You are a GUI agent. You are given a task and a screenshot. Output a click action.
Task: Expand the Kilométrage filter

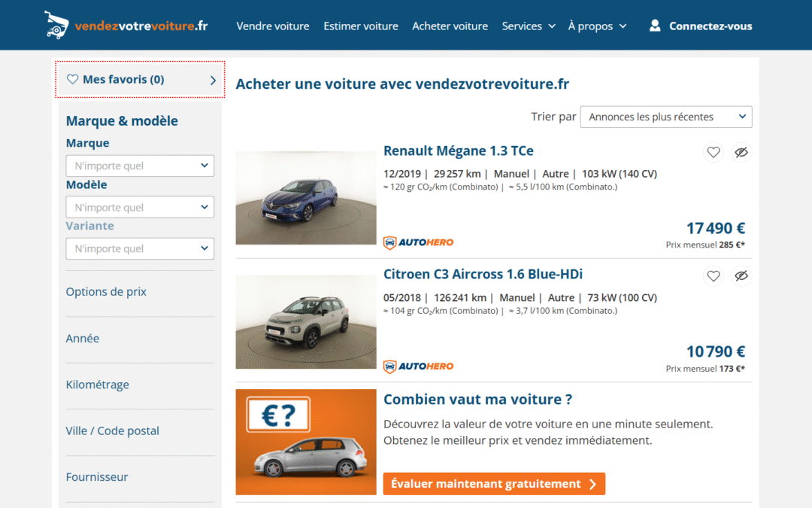tap(98, 385)
